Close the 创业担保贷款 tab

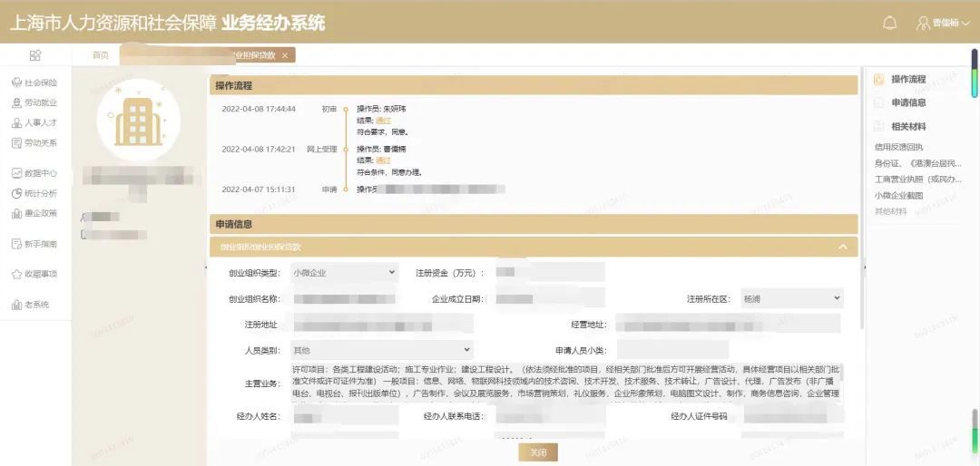pyautogui.click(x=285, y=55)
